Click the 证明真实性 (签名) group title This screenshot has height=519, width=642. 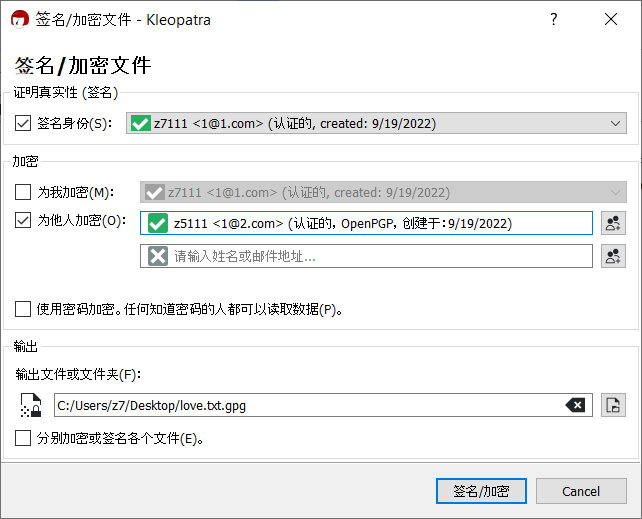coord(66,93)
